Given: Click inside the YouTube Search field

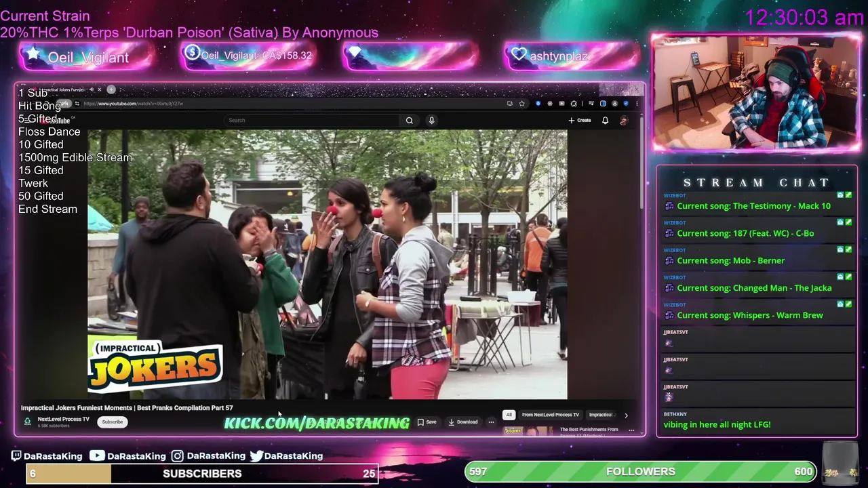Looking at the screenshot, I should coord(312,120).
